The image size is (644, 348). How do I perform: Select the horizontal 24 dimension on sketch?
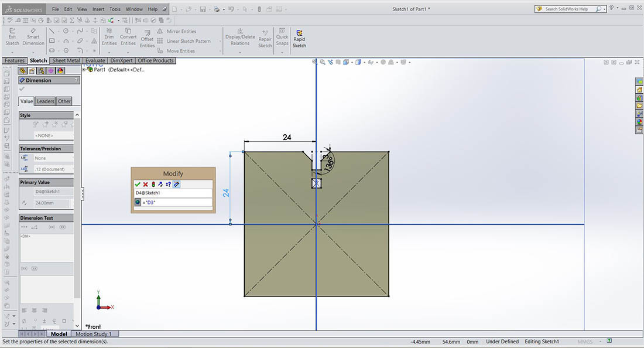287,137
